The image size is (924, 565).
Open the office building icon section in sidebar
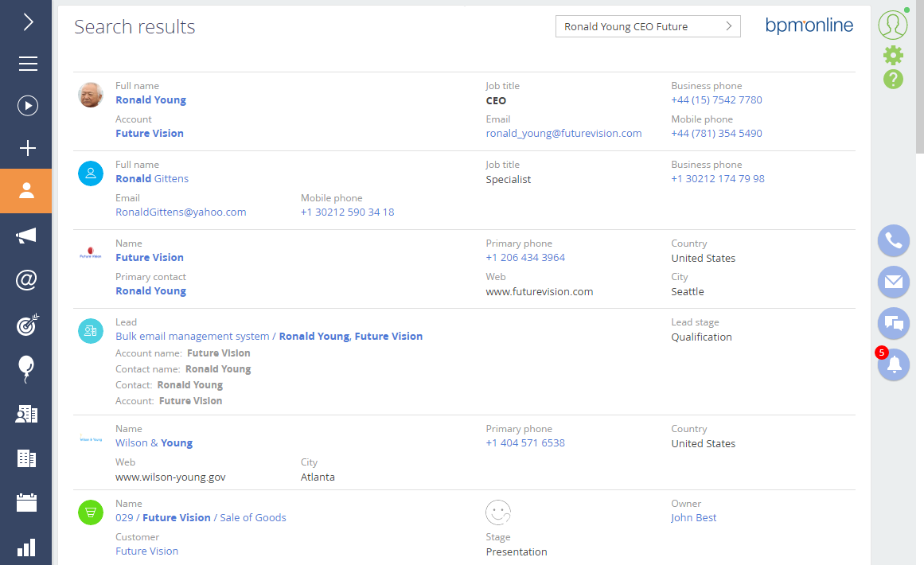click(26, 458)
